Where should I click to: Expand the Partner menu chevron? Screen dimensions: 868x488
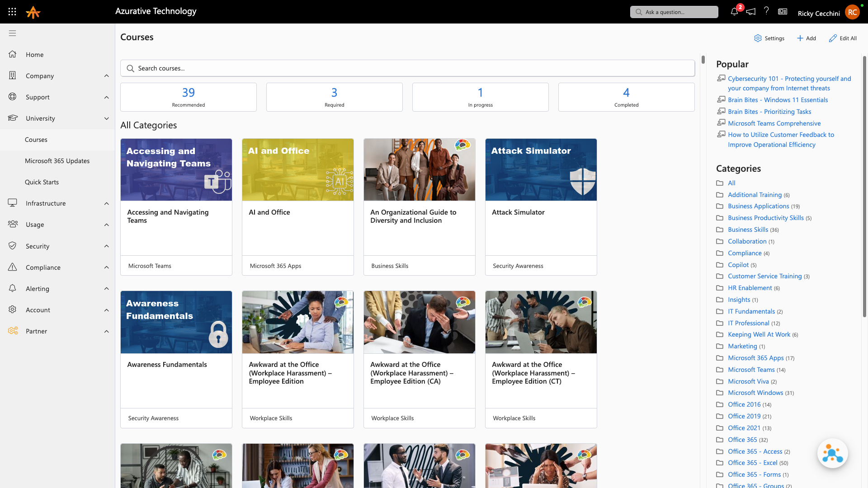click(x=107, y=331)
